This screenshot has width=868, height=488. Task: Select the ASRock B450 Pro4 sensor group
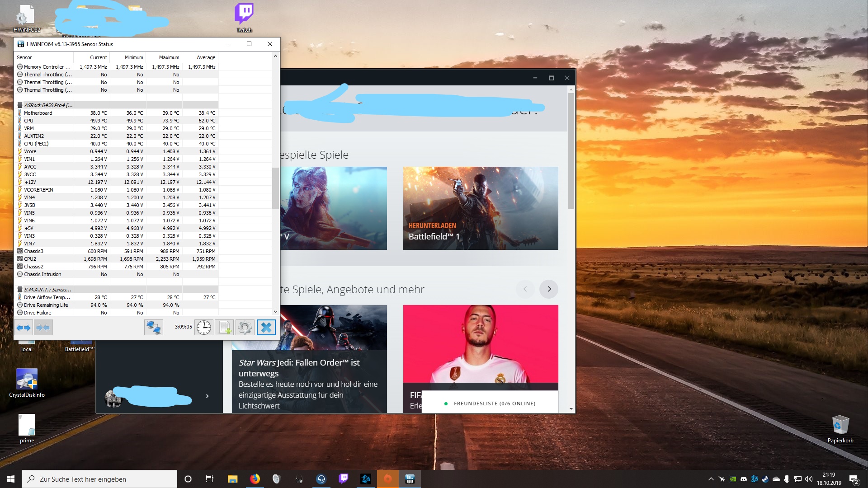point(48,105)
